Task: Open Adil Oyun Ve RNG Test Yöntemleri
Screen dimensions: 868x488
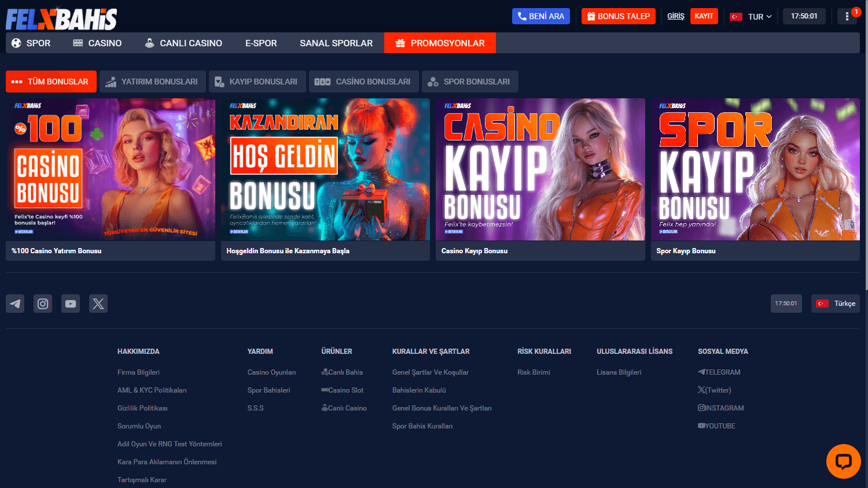Action: [x=170, y=444]
